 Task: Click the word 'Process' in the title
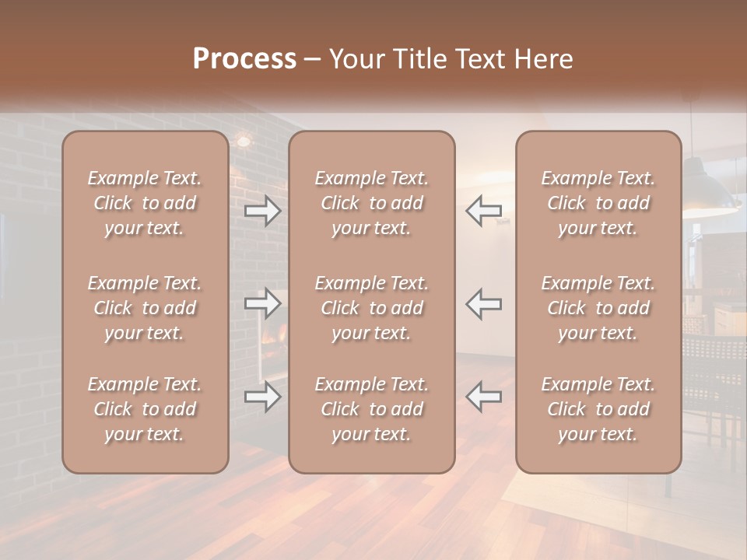click(x=245, y=58)
